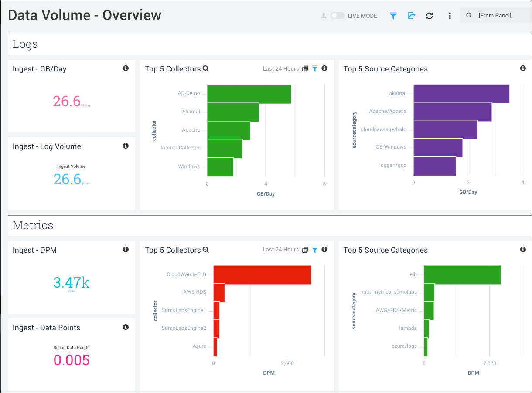Viewport: 532px width, 393px height.
Task: Click the info icon on Ingest - GB/Day panel
Action: click(126, 68)
